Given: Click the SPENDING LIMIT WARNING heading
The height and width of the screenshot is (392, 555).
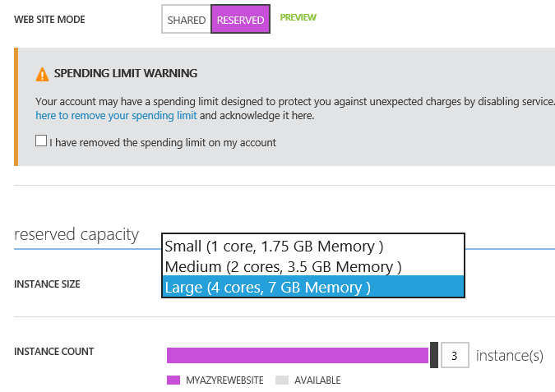Looking at the screenshot, I should [125, 73].
